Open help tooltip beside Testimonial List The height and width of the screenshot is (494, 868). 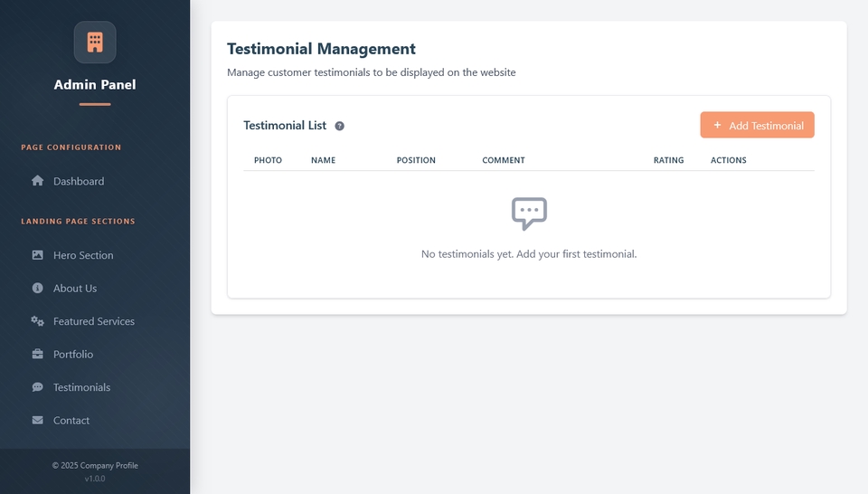click(340, 127)
